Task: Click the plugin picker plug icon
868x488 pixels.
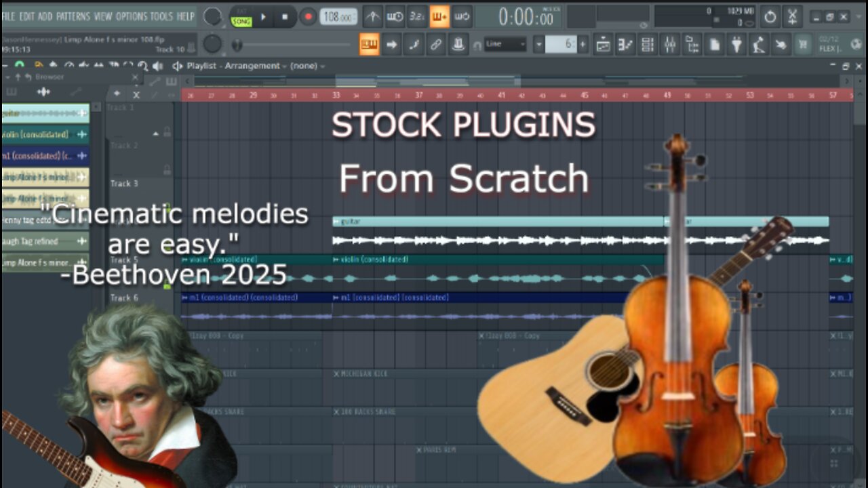Action: click(737, 45)
